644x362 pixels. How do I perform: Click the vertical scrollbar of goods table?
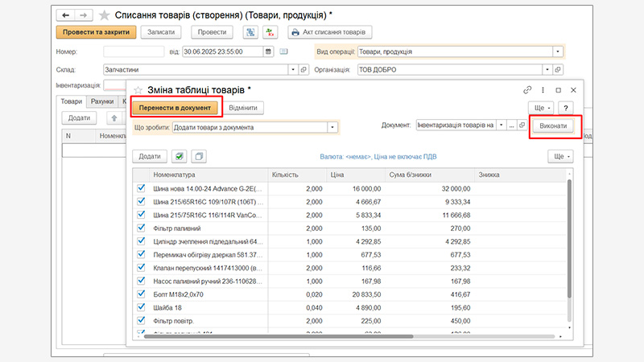click(x=571, y=241)
